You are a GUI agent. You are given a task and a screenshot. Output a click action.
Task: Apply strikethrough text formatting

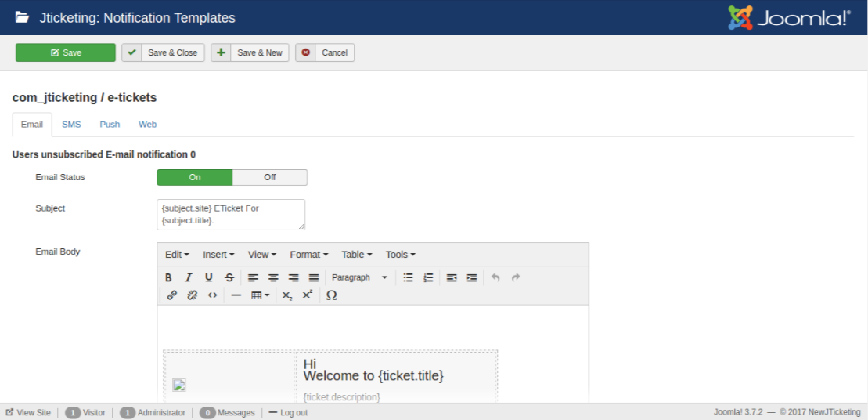pos(229,277)
